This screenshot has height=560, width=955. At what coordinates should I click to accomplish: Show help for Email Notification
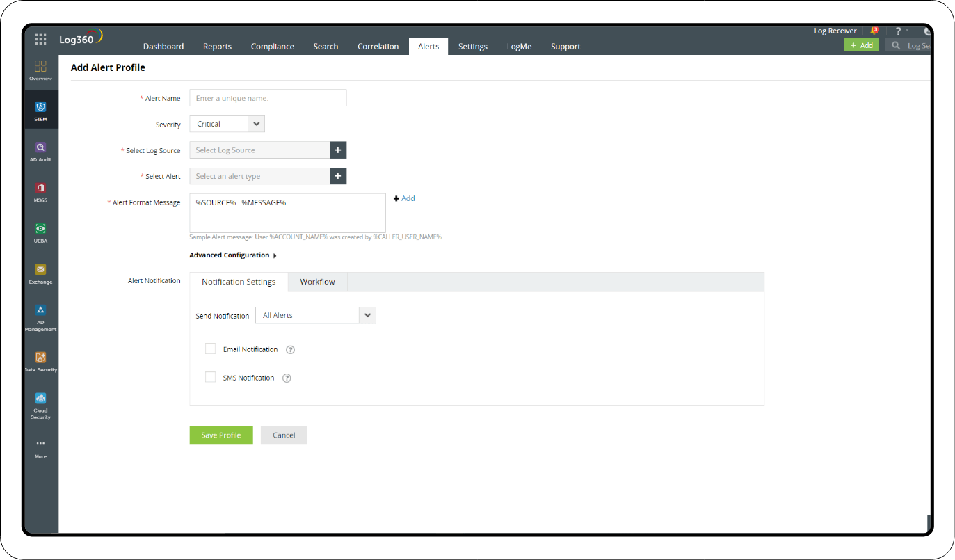coord(291,350)
